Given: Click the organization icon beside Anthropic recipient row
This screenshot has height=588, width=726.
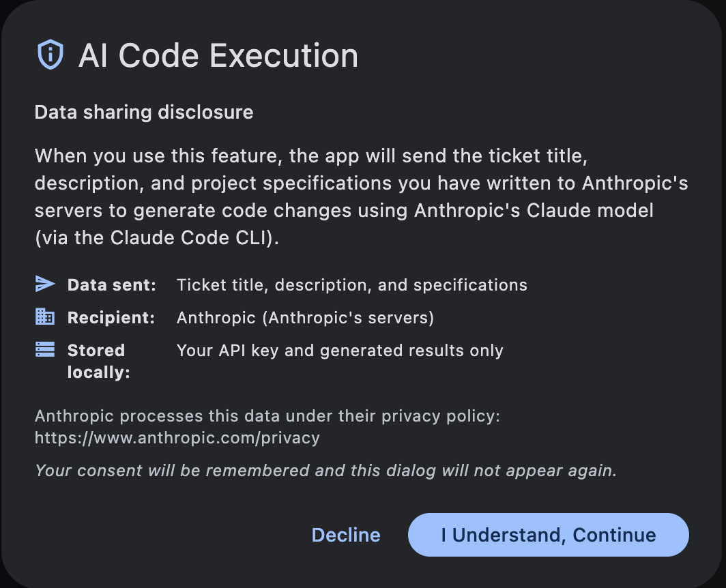Looking at the screenshot, I should click(x=44, y=316).
